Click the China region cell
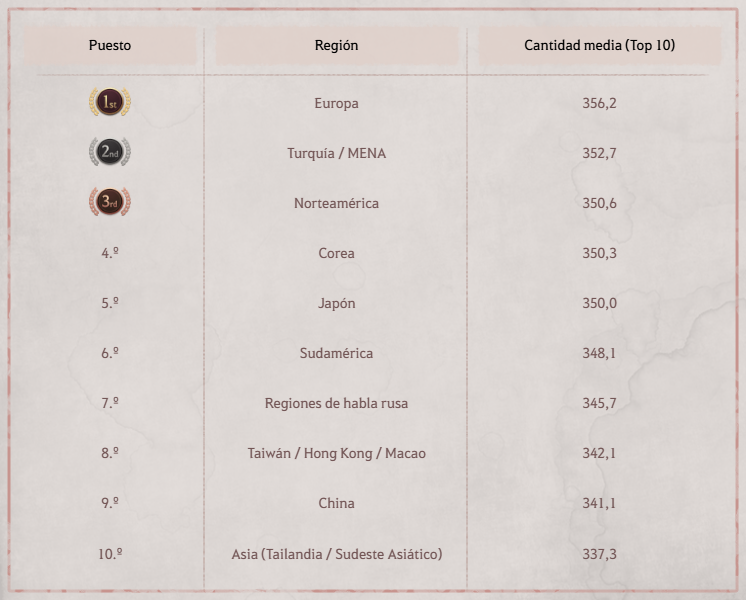746x600 pixels. (336, 503)
